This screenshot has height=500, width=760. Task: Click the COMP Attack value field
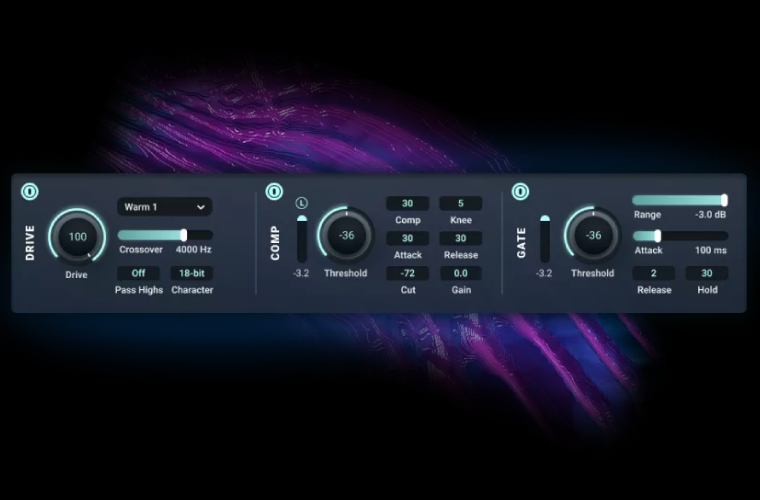tap(407, 238)
